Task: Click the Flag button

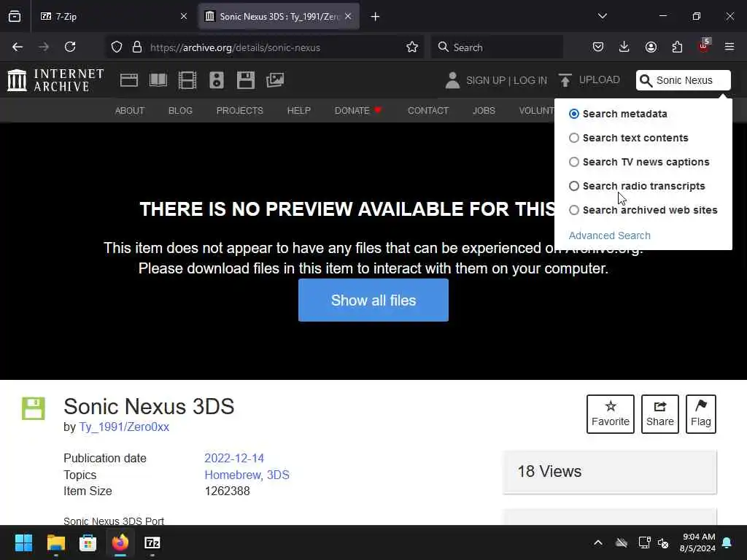Action: 701,414
